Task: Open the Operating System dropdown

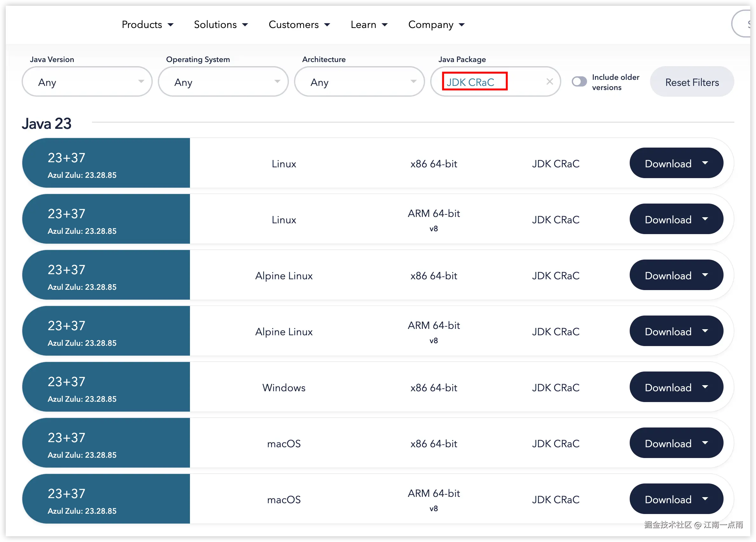Action: tap(223, 82)
